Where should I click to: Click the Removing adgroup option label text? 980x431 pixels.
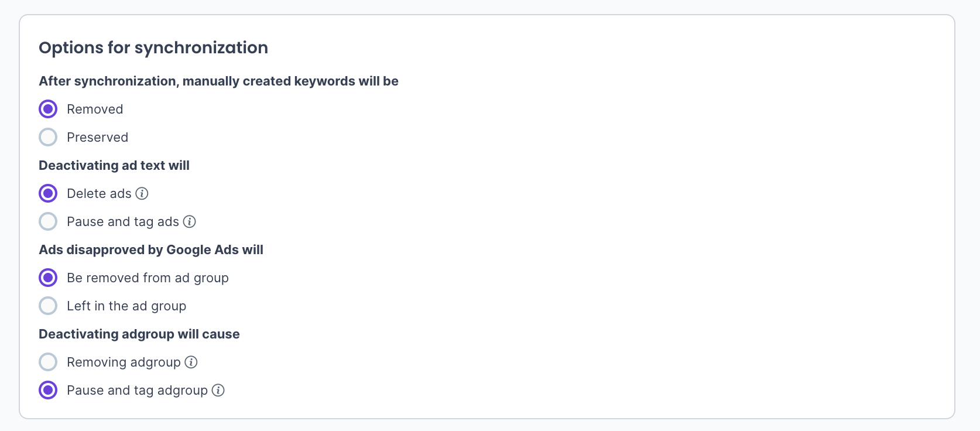[124, 362]
